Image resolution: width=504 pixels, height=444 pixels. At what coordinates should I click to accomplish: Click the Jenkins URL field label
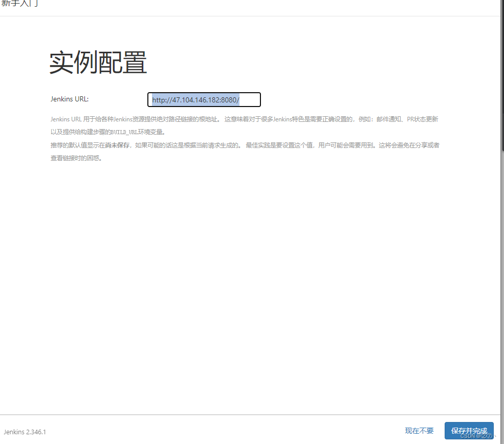69,98
